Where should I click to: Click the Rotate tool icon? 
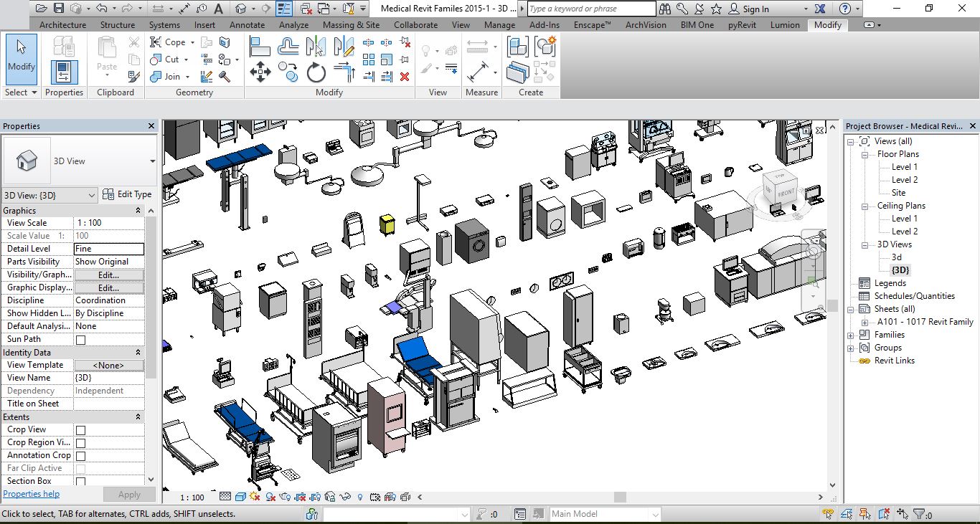tap(316, 72)
